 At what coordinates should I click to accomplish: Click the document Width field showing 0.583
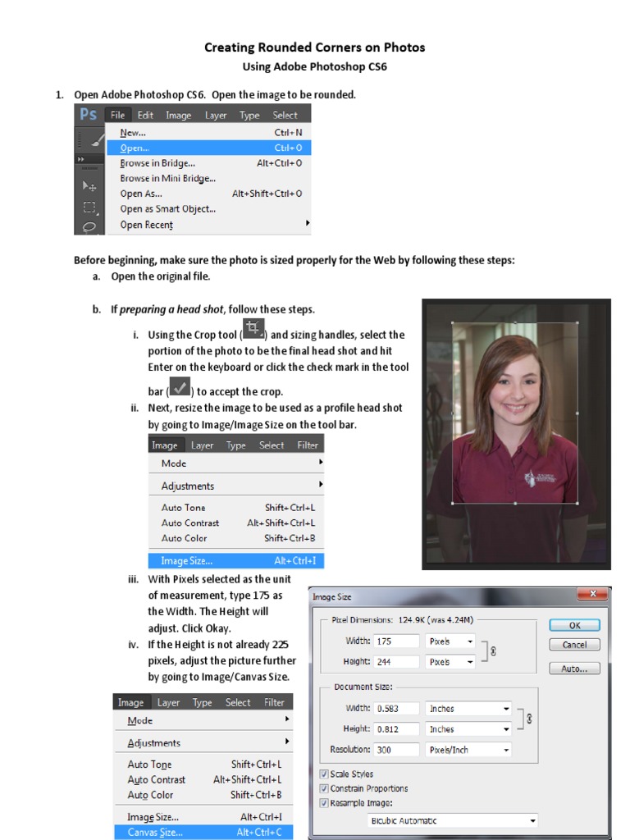pos(396,709)
